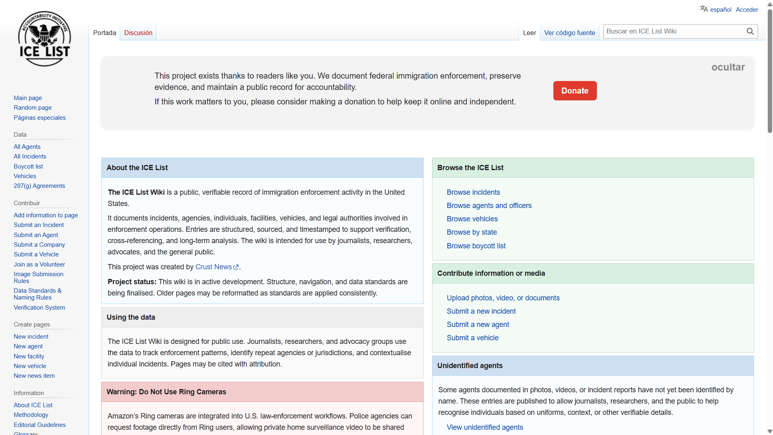Focus the Buscar en ICE List Wiki field
This screenshot has width=773, height=435.
tap(673, 31)
